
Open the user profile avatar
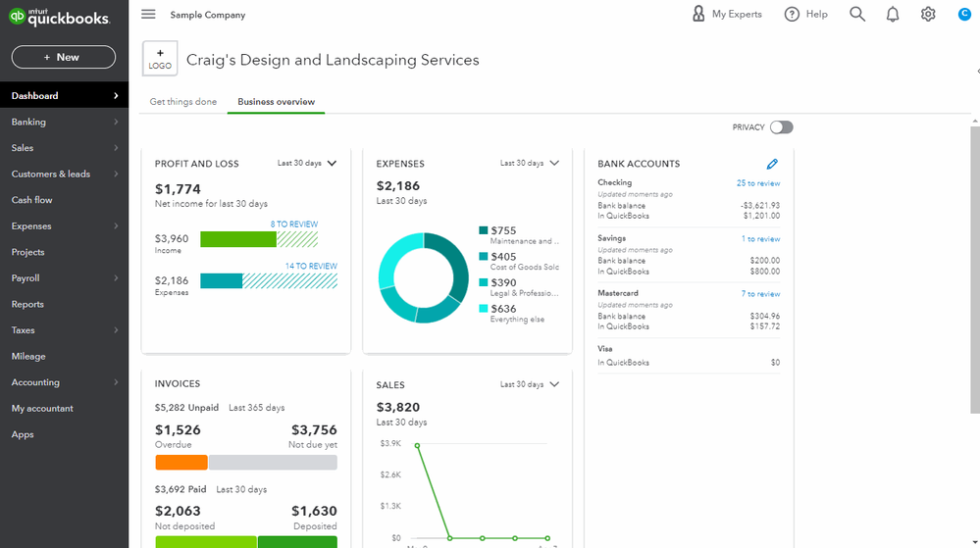[963, 14]
